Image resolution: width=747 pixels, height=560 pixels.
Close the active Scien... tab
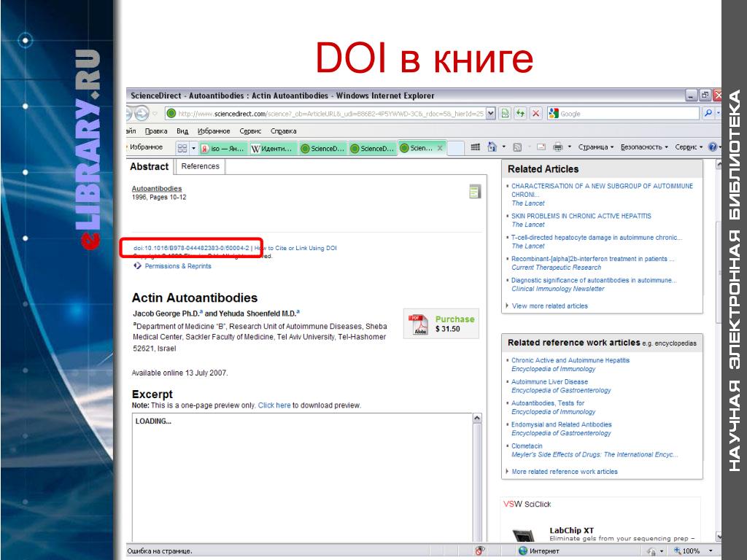point(440,148)
